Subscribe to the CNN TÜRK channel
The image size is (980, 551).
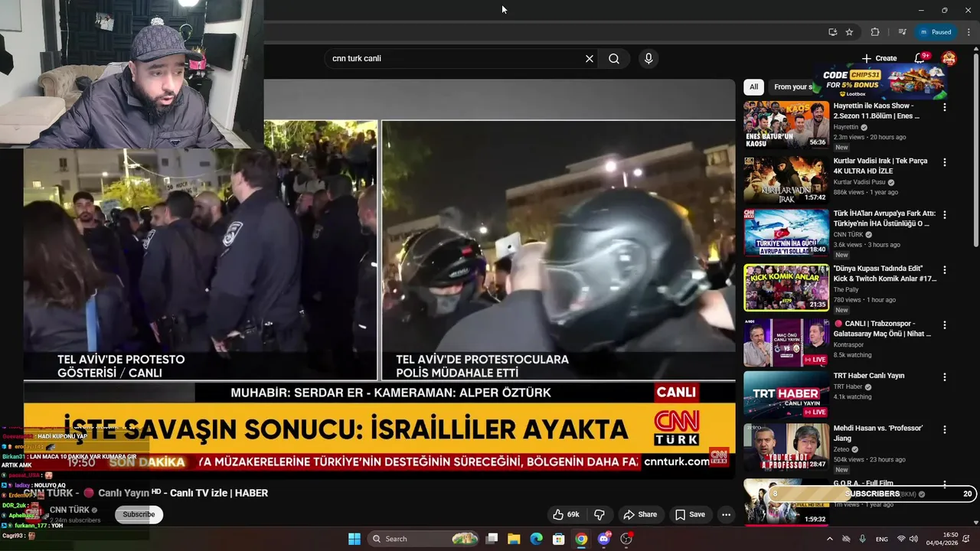(139, 514)
